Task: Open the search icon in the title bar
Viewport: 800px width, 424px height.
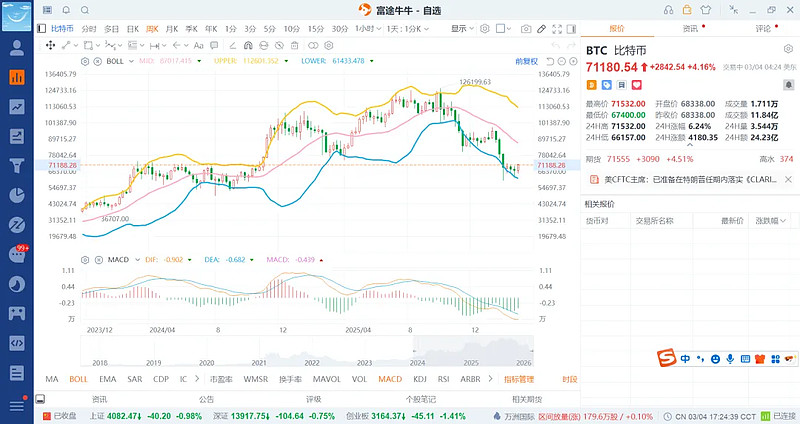Action: (x=85, y=10)
